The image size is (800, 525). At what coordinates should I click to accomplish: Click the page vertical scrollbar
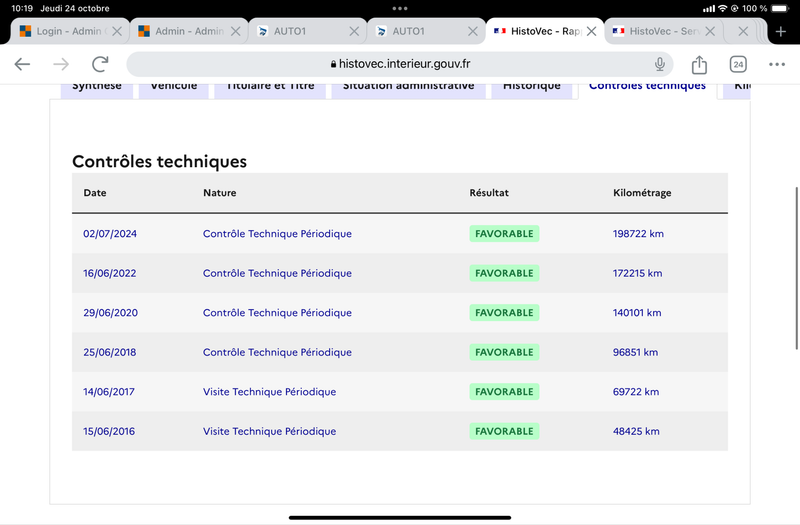pos(796,268)
